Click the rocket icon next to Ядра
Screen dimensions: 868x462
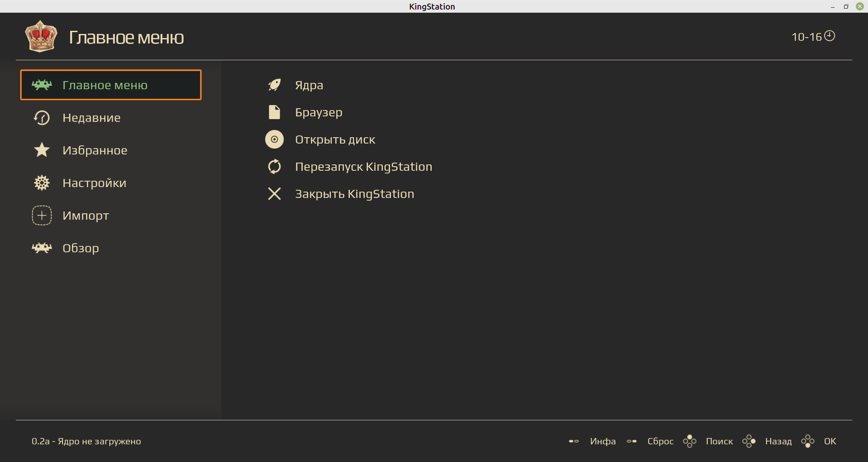point(274,85)
